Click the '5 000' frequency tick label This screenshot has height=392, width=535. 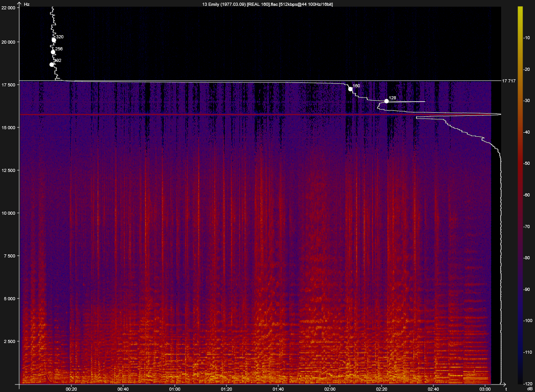[x=10, y=298]
